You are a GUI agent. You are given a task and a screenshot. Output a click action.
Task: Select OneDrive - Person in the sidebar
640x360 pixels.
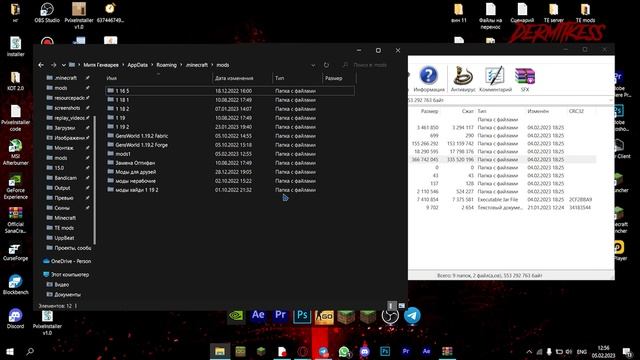point(67,261)
